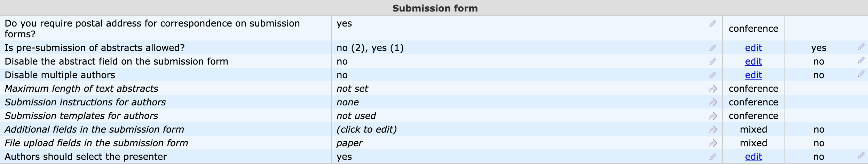Viewport: 868px width, 164px height.
Task: Click pencil icon next to "no (2), yes (1)"
Action: [713, 48]
